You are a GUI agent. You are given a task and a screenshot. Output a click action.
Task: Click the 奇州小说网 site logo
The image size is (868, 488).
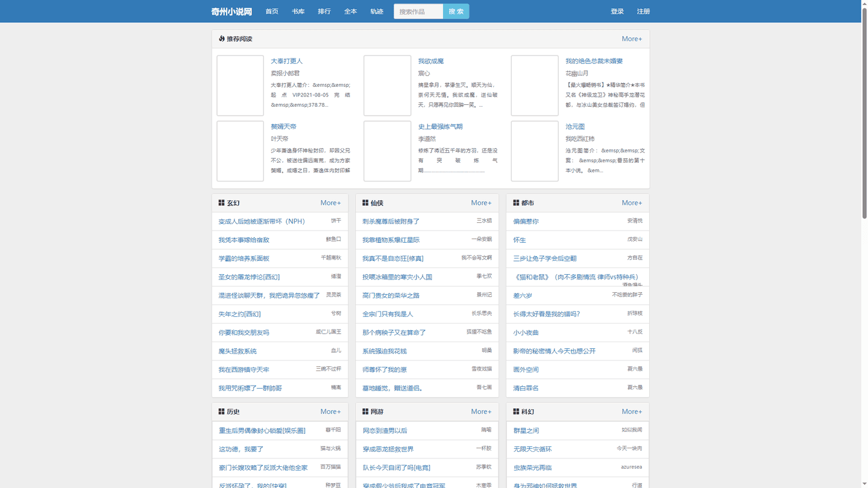[231, 11]
